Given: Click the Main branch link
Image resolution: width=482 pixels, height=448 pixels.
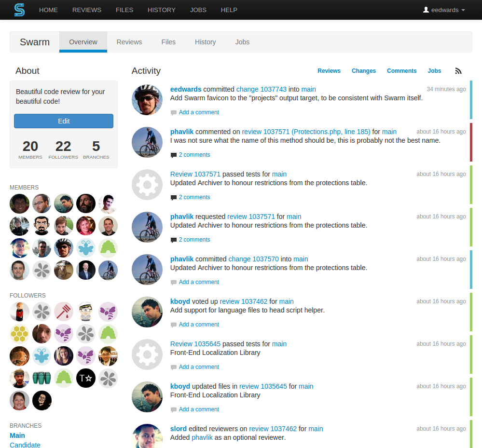Looking at the screenshot, I should (17, 435).
